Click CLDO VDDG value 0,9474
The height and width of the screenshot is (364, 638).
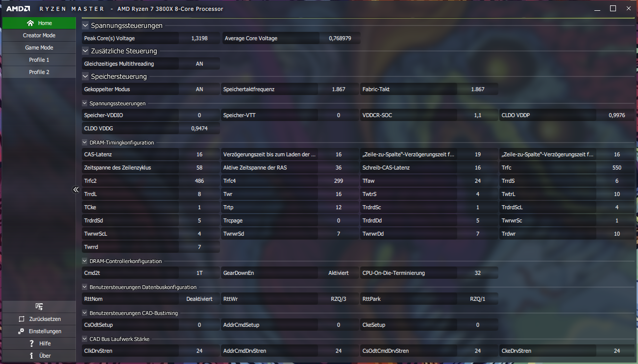199,128
